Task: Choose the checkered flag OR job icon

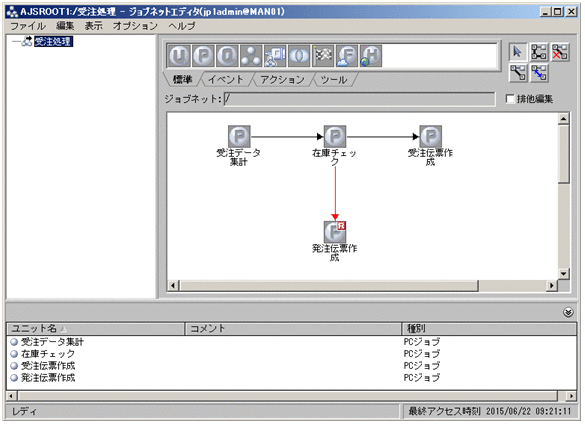Action: (x=323, y=56)
